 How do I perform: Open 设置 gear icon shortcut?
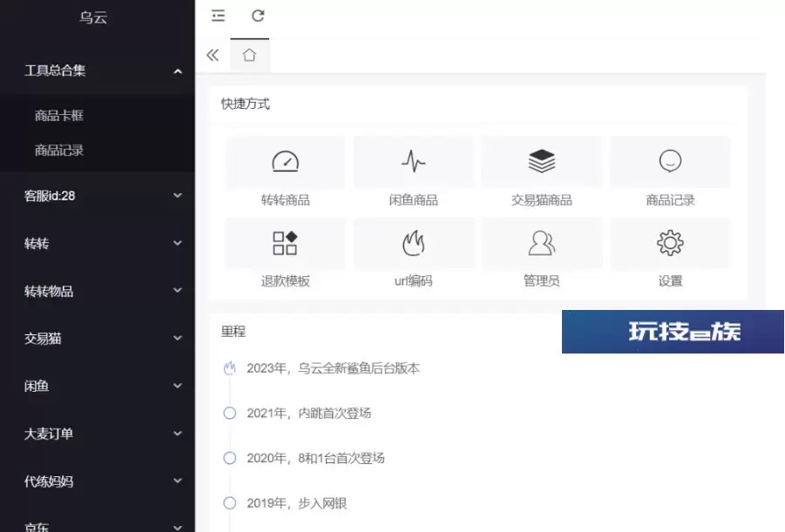[x=670, y=243]
